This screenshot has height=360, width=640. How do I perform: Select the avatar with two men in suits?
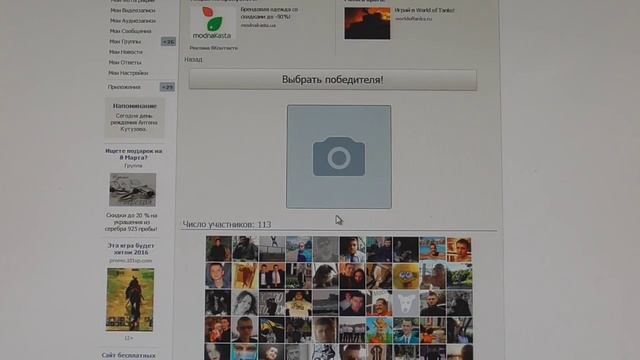272,276
